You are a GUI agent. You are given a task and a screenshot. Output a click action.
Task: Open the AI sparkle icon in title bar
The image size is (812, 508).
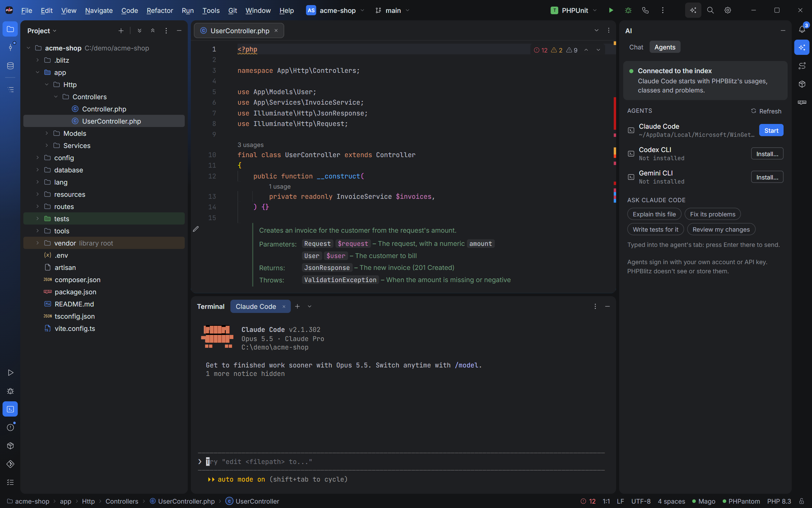coord(693,10)
